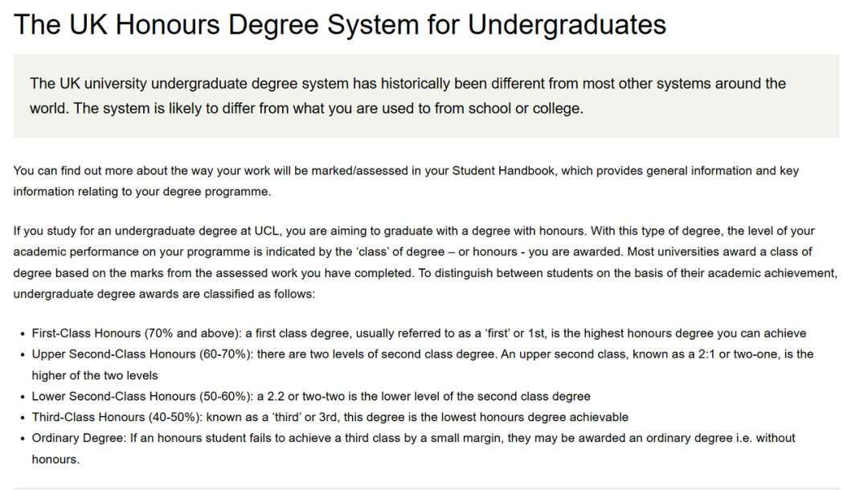
Task: Click the Third-Class Honours bullet item
Action: click(330, 417)
